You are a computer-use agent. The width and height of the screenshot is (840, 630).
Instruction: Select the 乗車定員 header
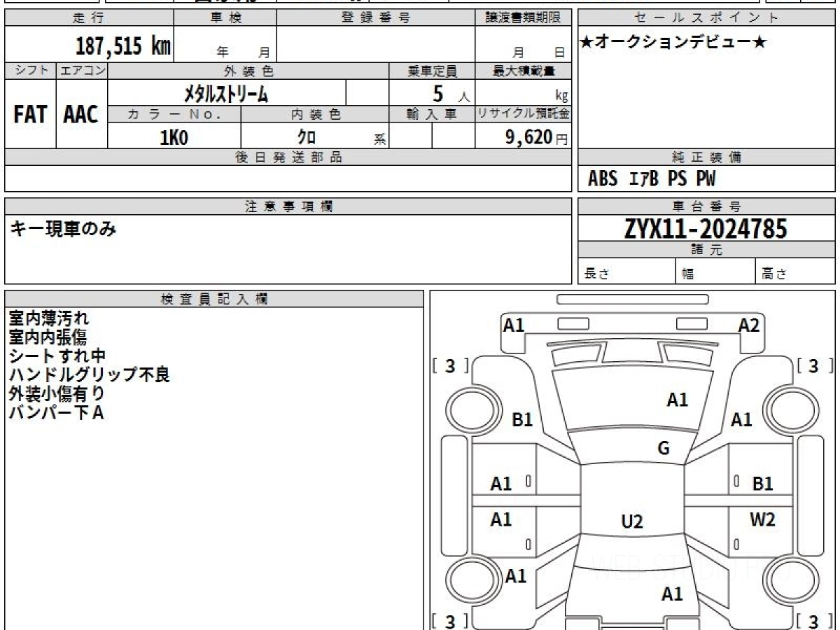pos(432,71)
